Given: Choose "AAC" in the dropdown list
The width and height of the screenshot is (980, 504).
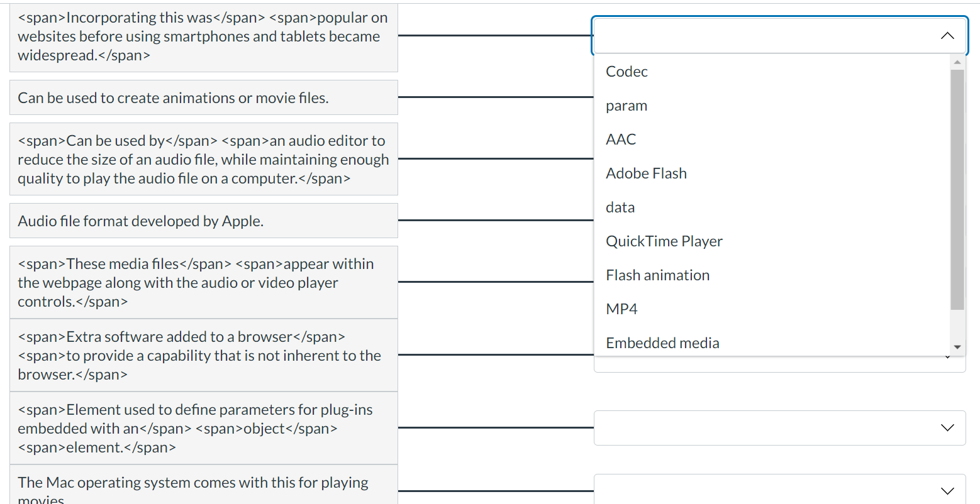Looking at the screenshot, I should point(620,139).
